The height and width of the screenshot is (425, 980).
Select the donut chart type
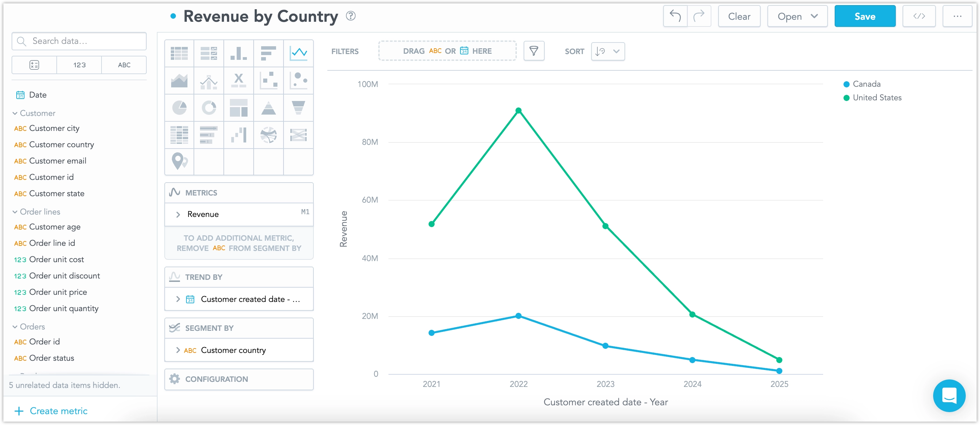tap(209, 108)
